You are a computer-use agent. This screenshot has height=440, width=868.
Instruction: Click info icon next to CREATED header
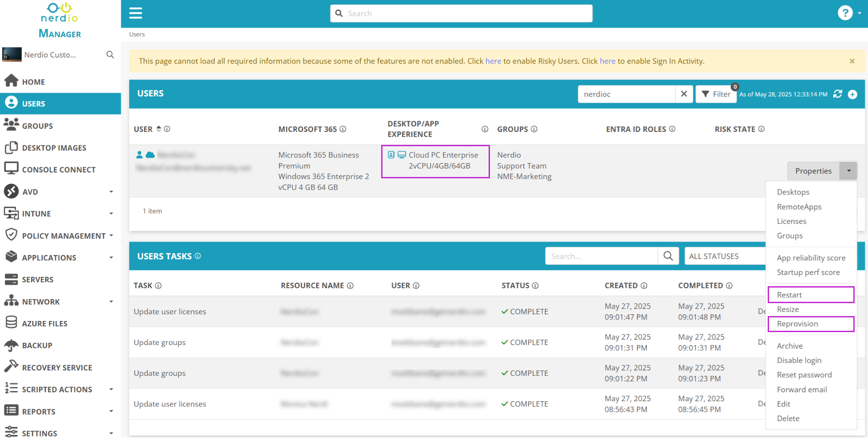coord(644,285)
